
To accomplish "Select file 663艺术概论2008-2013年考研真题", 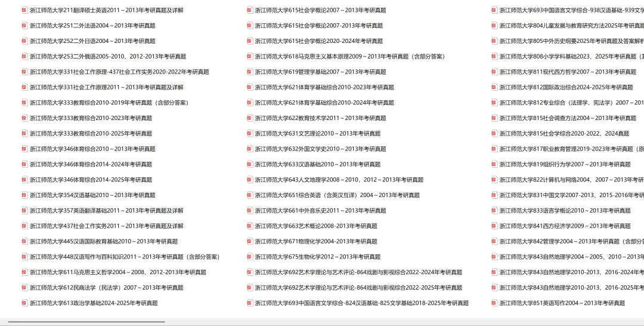I will (312, 226).
